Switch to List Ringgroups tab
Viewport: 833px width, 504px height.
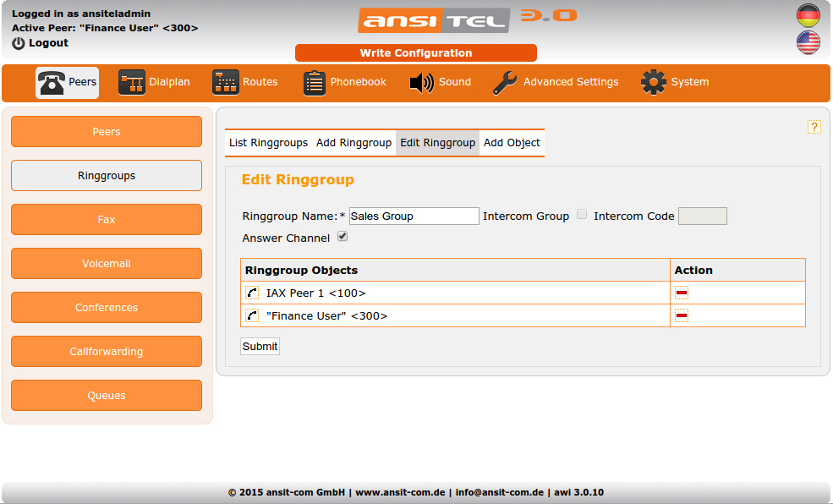point(268,143)
